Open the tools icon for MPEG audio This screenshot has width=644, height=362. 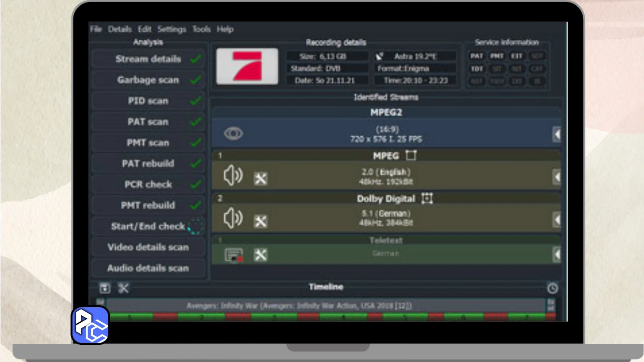pos(260,178)
